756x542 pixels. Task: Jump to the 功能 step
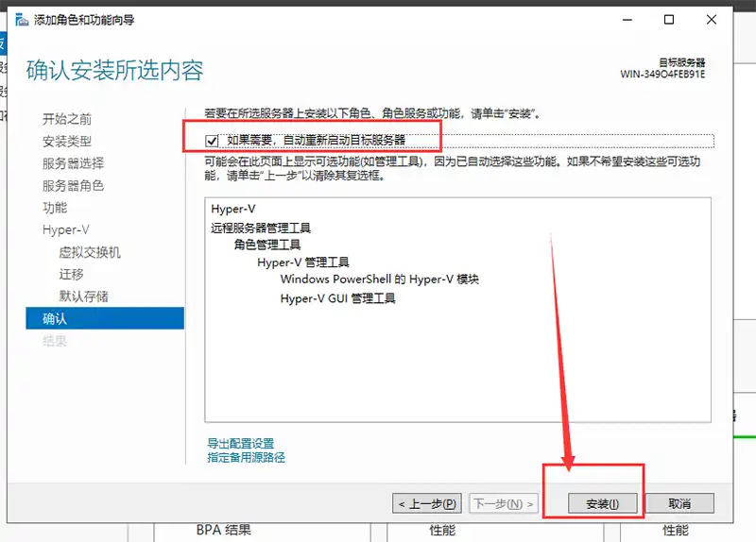pos(55,208)
